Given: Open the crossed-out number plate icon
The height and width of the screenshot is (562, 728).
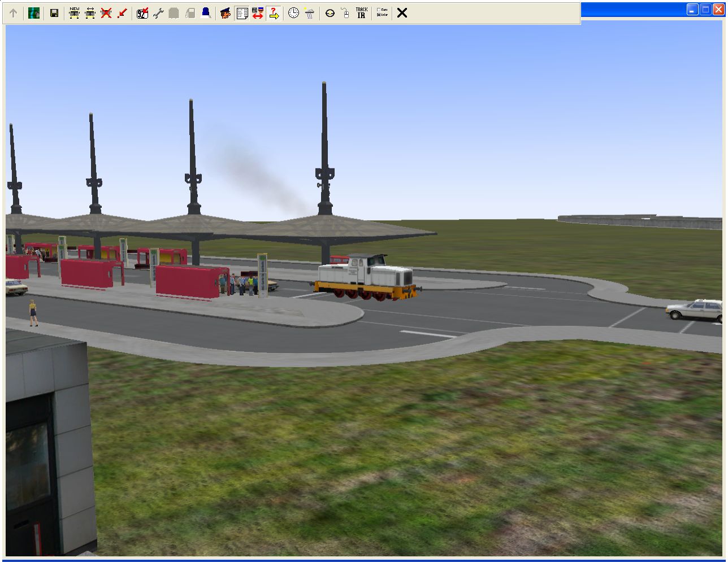Looking at the screenshot, I should (142, 13).
